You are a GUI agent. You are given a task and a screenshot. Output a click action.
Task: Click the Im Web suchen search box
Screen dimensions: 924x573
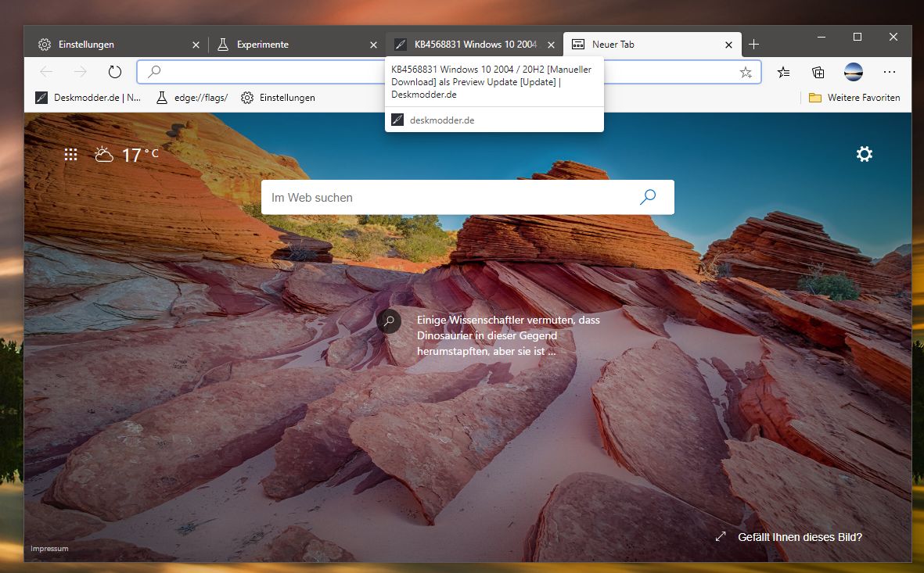click(x=467, y=197)
